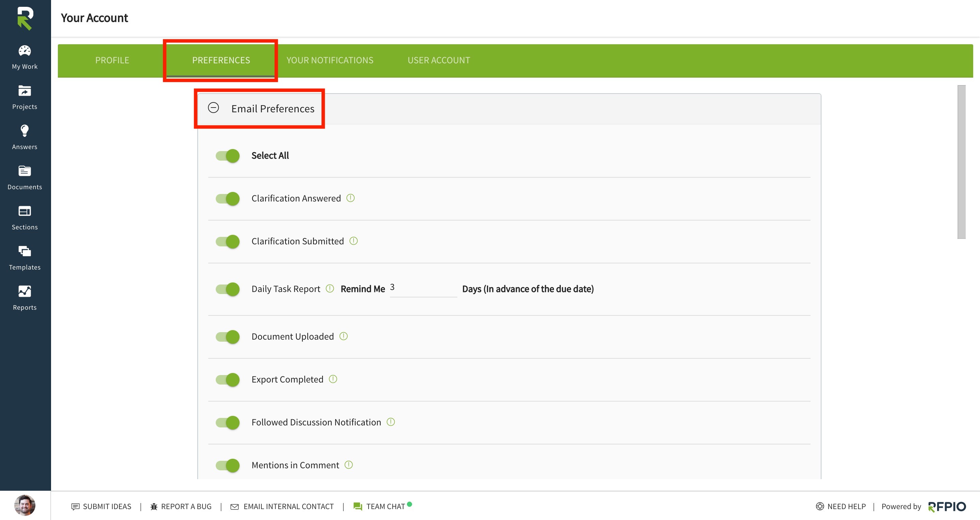Click the envelope icon in the footer
The image size is (980, 520).
click(235, 507)
